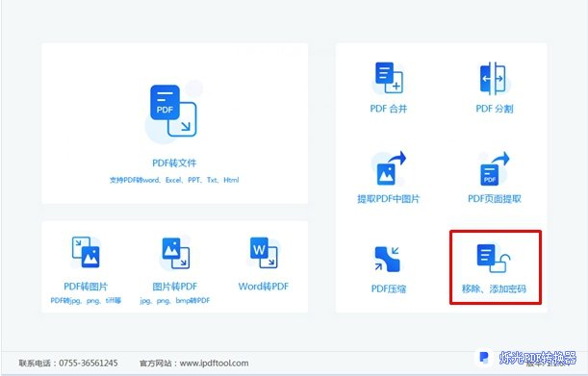Click the contact phone 0755-36561245 text

89,363
